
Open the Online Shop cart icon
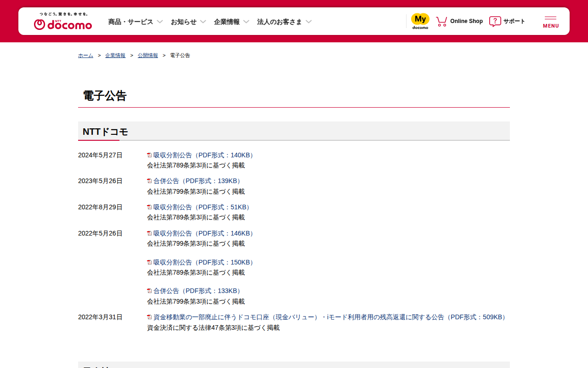pyautogui.click(x=441, y=22)
